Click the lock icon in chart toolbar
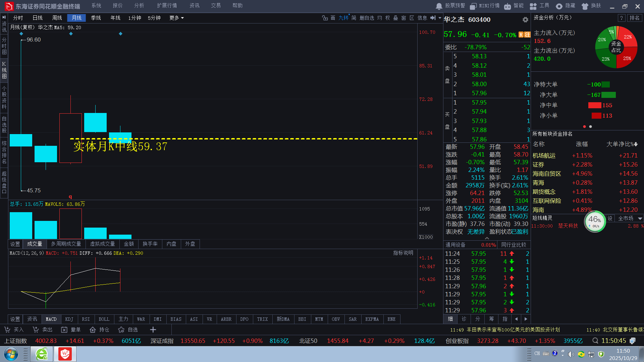This screenshot has height=362, width=644. 325,18
